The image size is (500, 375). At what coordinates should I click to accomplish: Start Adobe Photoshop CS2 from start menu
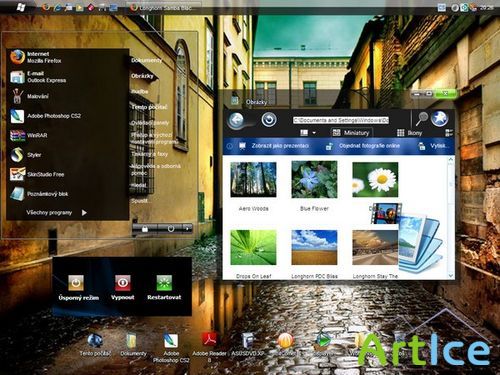[45, 116]
